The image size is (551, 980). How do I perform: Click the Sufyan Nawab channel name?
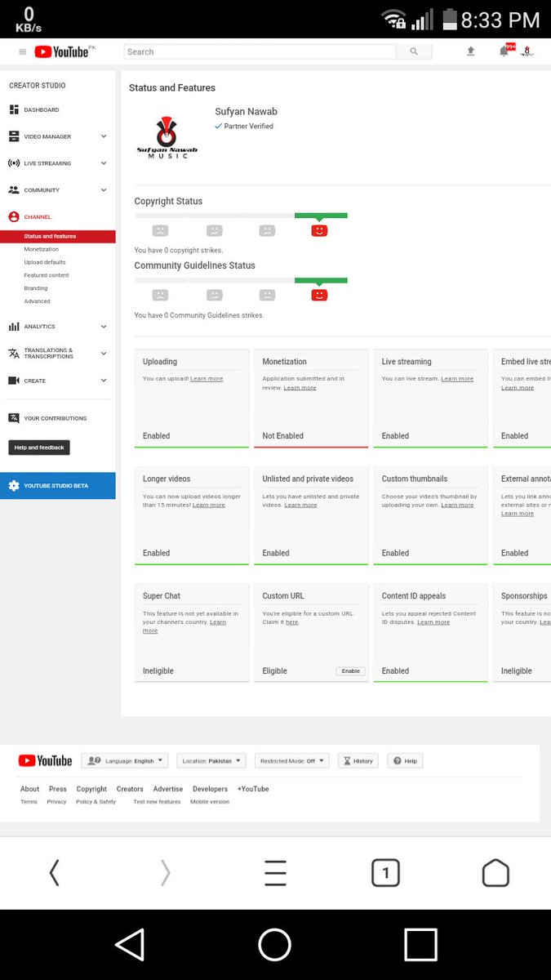[246, 112]
